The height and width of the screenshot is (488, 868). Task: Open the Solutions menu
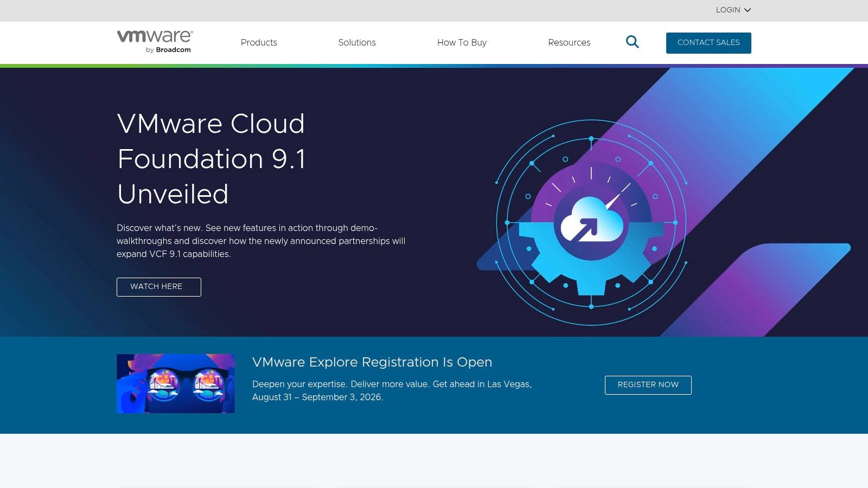[357, 42]
